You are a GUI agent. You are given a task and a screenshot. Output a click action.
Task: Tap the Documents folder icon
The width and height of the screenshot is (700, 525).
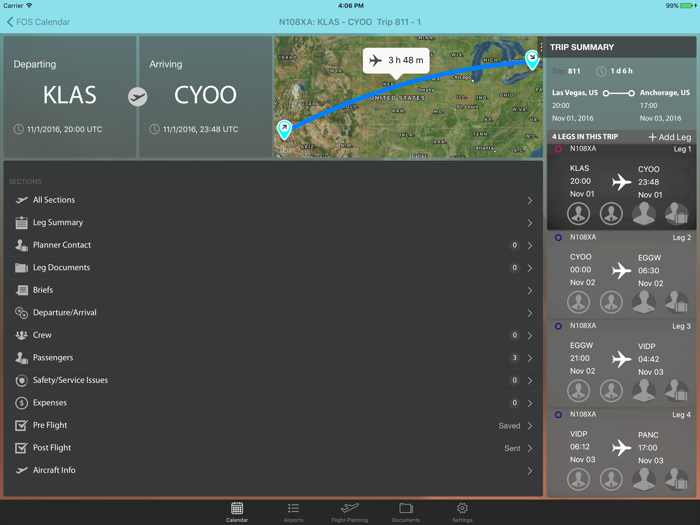406,509
